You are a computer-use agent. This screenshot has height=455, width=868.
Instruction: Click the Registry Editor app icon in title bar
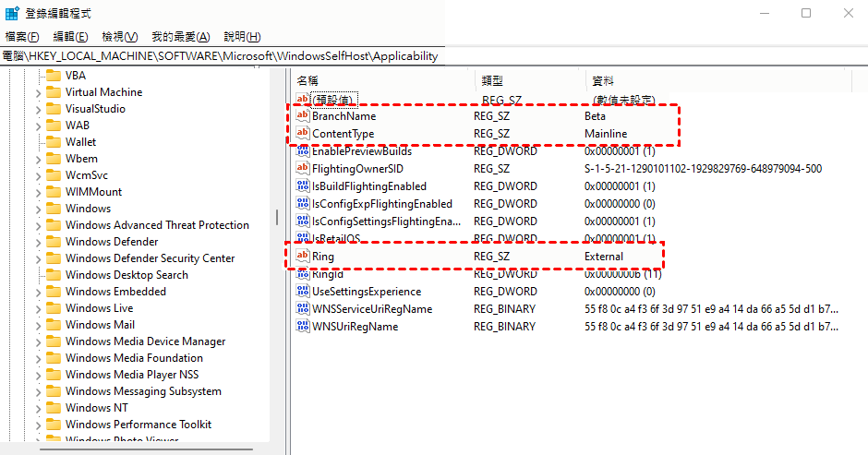(x=12, y=13)
